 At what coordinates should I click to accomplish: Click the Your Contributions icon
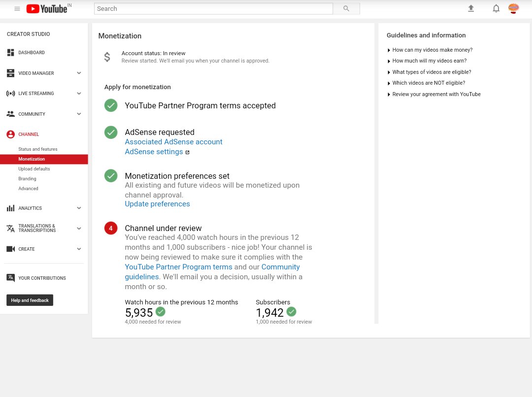10,278
